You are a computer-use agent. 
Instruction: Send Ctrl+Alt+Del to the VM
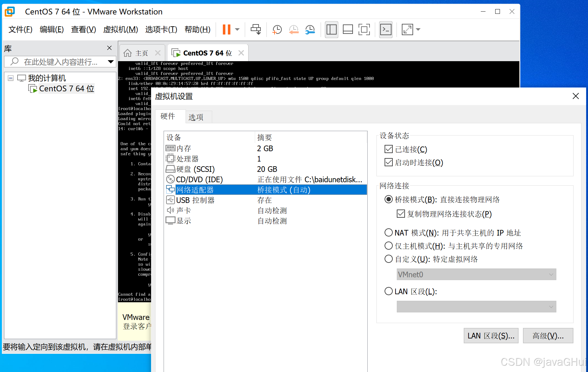(256, 29)
